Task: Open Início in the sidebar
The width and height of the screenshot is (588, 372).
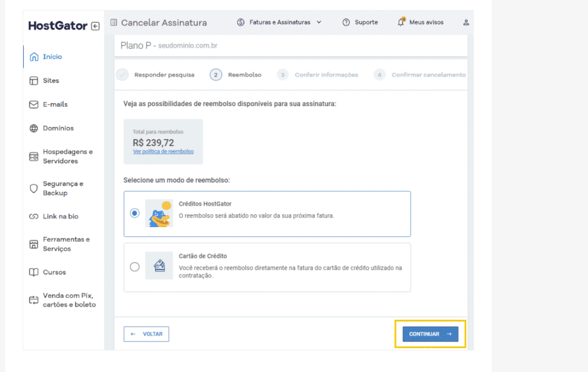Action: click(x=52, y=57)
